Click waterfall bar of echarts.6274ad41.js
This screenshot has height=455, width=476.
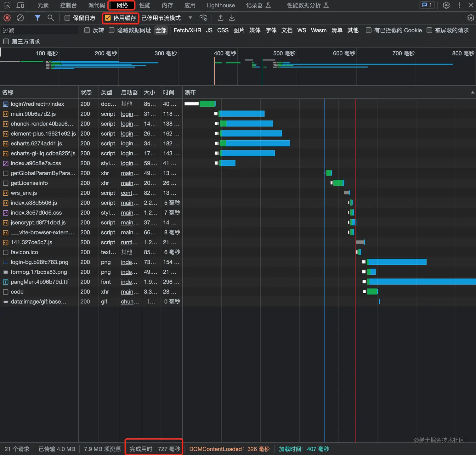(x=254, y=143)
